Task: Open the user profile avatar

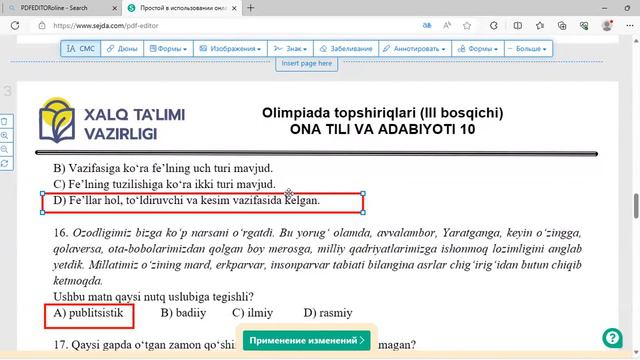Action: pyautogui.click(x=607, y=25)
